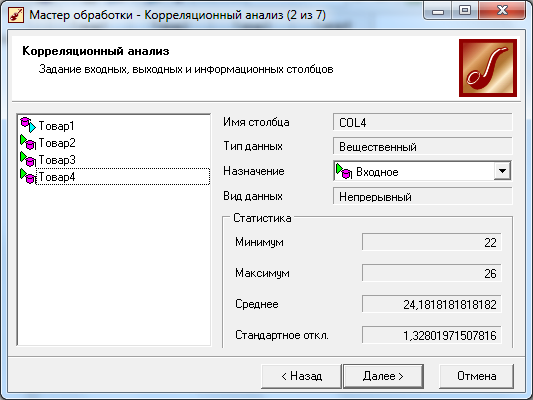The width and height of the screenshot is (533, 400).
Task: Click the input-column icon beside Товар2
Action: [x=28, y=142]
